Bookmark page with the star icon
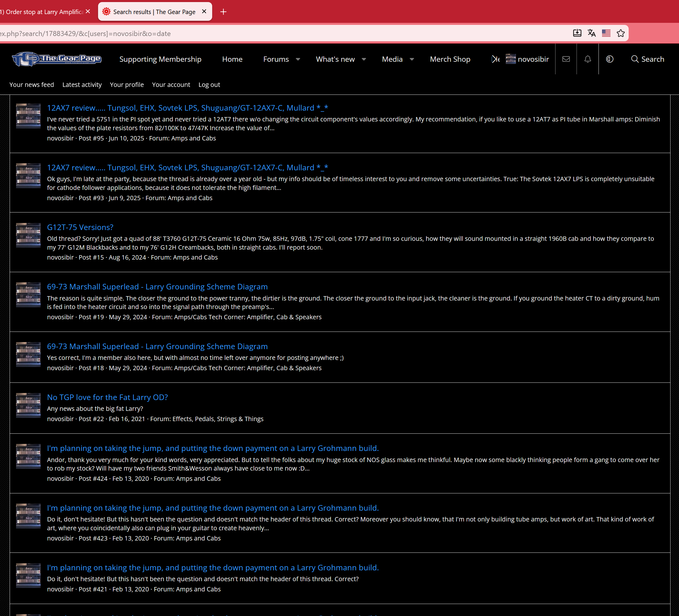Screen dimensions: 679x616 [x=621, y=33]
